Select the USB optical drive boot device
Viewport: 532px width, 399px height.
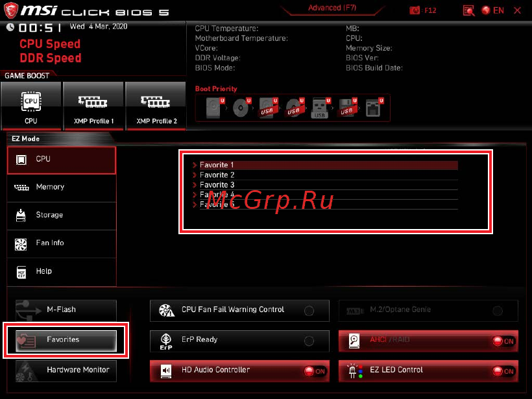click(x=295, y=108)
